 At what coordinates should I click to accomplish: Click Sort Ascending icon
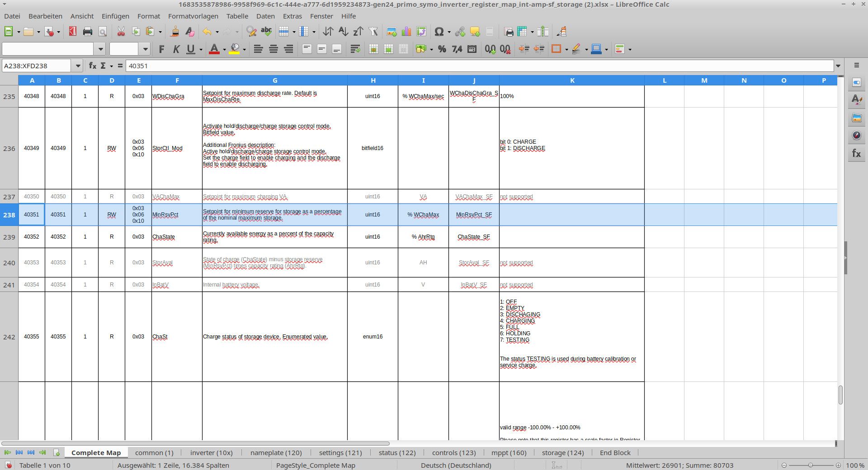343,32
